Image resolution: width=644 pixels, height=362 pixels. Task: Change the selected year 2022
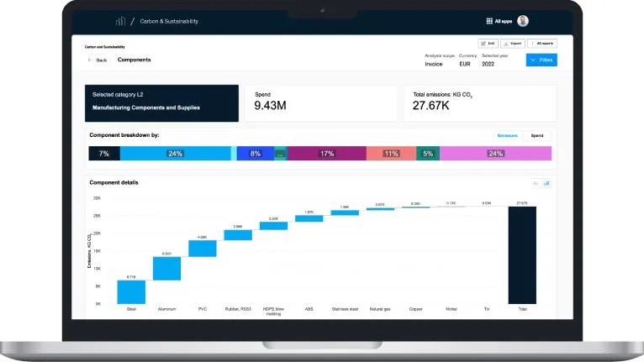tap(488, 64)
